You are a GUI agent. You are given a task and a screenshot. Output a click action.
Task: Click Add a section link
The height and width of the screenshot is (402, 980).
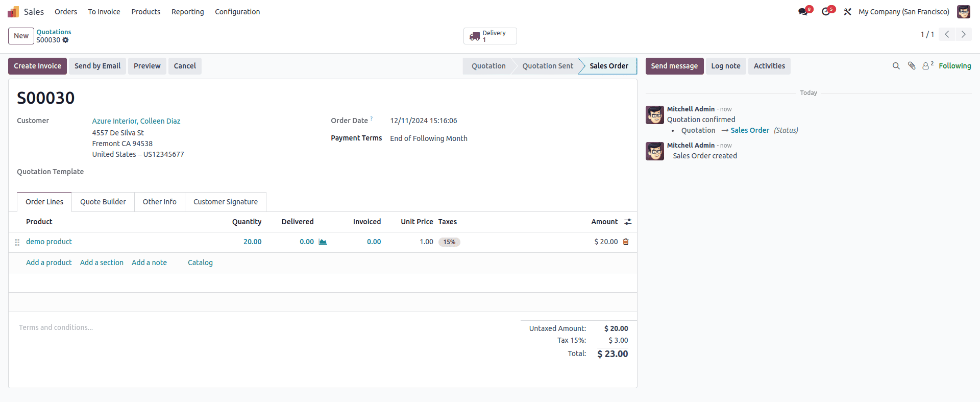[102, 263]
